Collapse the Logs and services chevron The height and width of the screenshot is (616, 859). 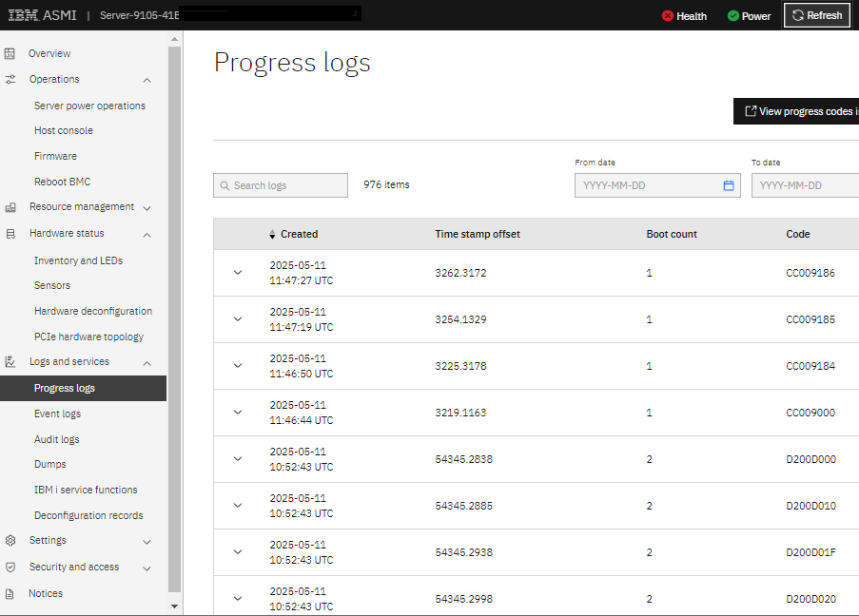pos(146,363)
